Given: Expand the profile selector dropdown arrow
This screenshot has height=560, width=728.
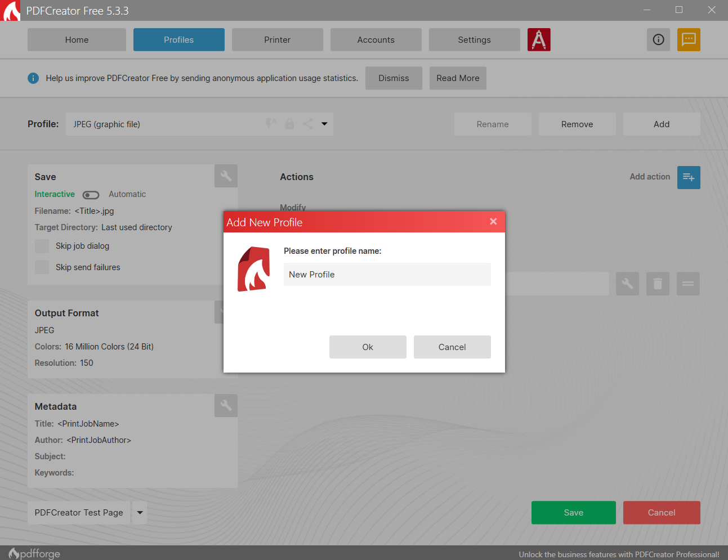Looking at the screenshot, I should 324,124.
